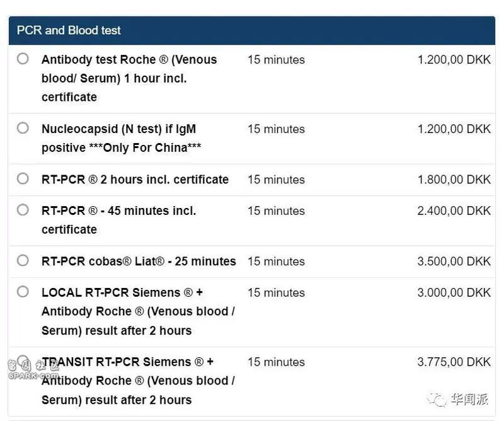504x421 pixels.
Task: Click TRANSIT RT-PCR Siemens label text
Action: pos(138,381)
